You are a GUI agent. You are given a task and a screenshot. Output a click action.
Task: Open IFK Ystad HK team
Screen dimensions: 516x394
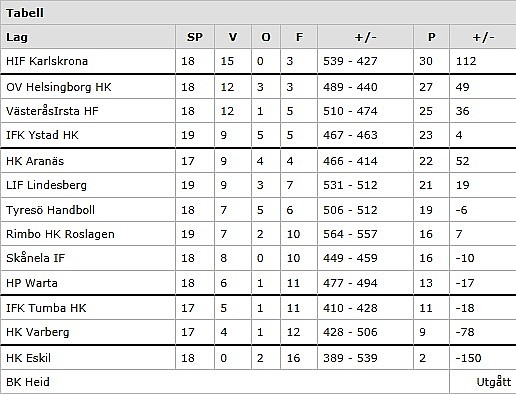(42, 135)
